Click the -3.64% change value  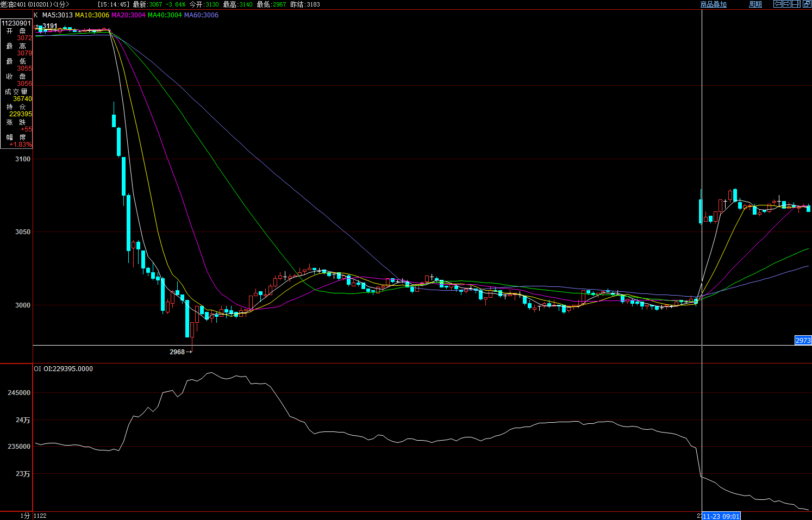[176, 4]
